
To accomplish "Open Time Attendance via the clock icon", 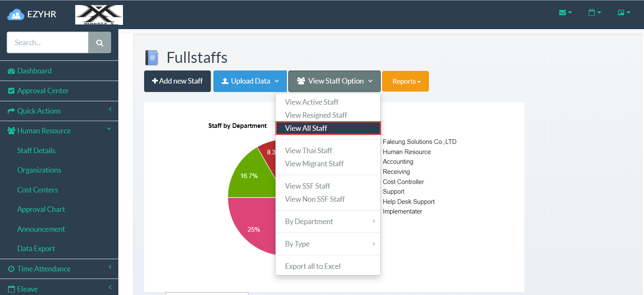I will (x=11, y=268).
